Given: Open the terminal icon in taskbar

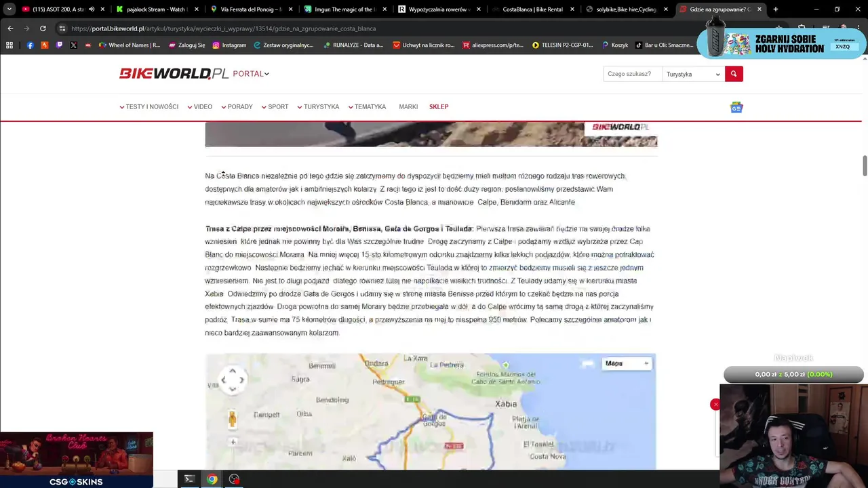Looking at the screenshot, I should click(189, 479).
